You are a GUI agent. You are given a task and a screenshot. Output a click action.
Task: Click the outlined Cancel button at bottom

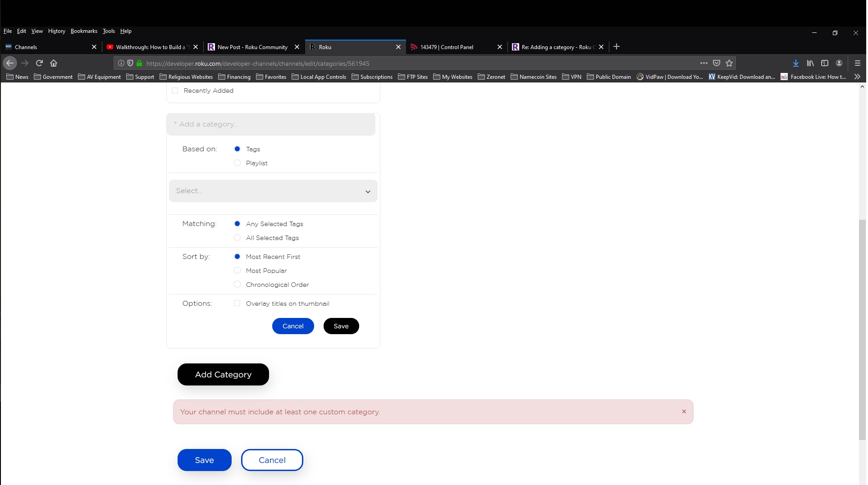(272, 460)
